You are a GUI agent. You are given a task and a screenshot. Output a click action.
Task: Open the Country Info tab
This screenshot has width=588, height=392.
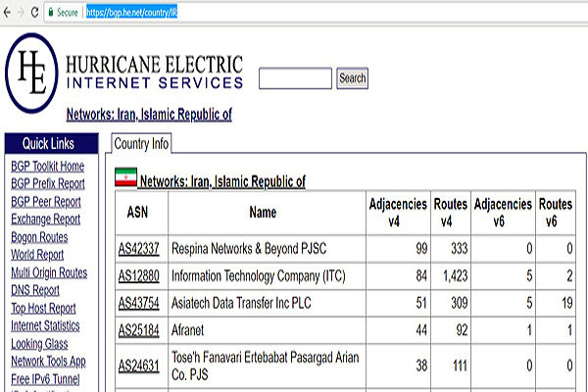coord(141,144)
